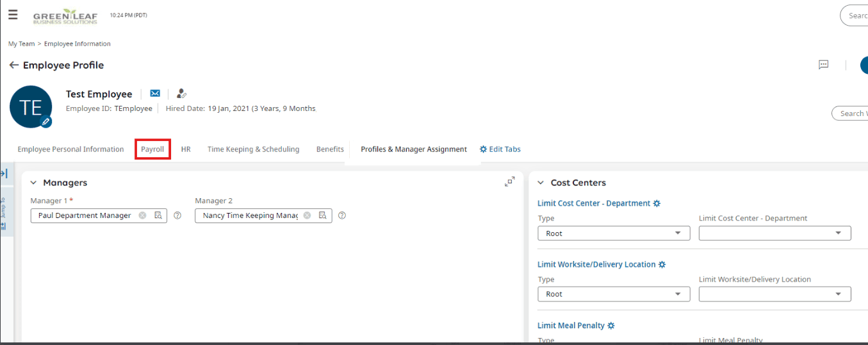
Task: Click the 10:24 PM (PDT) time display
Action: [128, 15]
